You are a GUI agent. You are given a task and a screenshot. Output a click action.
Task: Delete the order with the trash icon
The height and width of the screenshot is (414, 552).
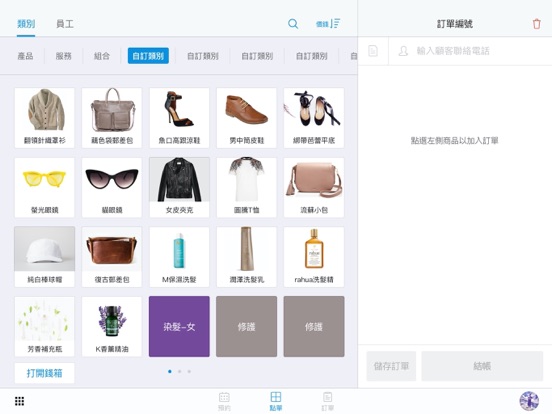coord(537,24)
